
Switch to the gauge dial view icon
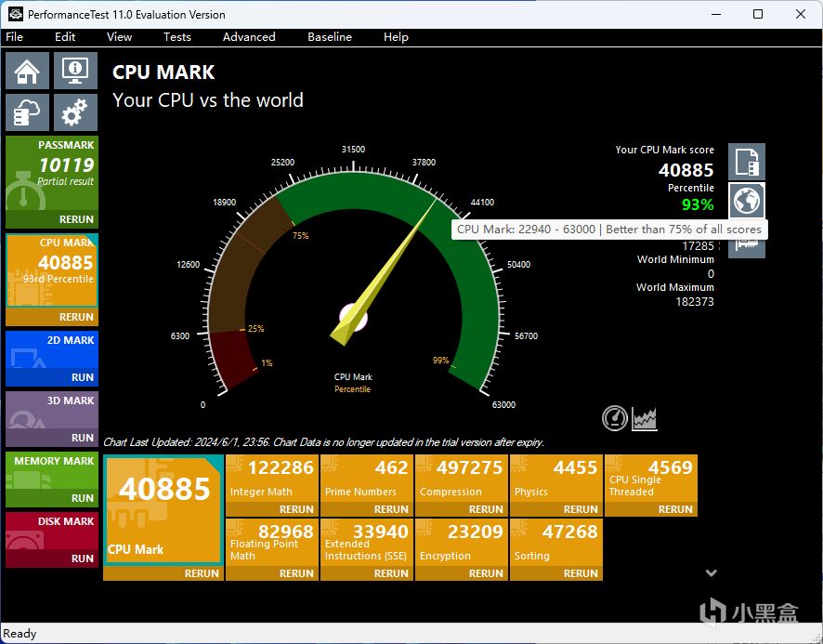pyautogui.click(x=614, y=419)
